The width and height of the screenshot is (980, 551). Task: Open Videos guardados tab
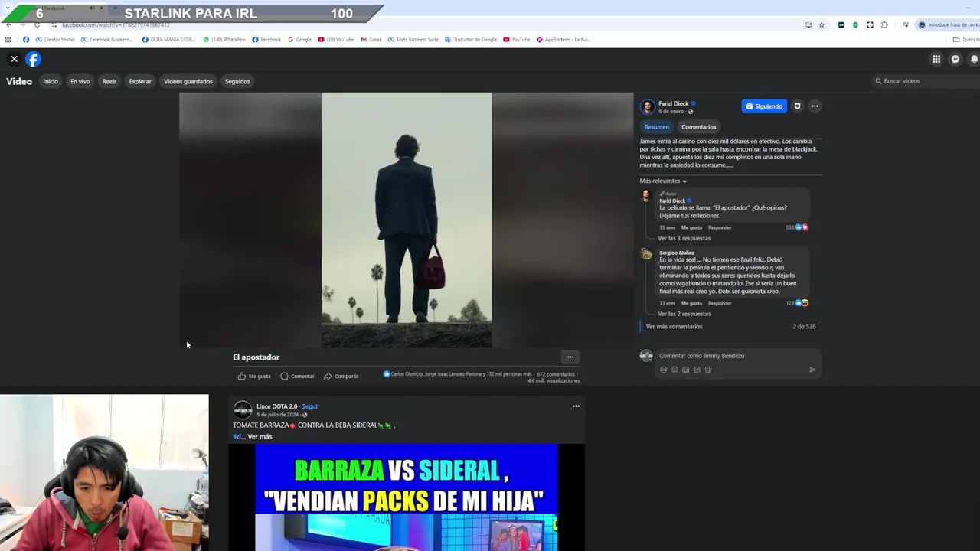(x=188, y=81)
